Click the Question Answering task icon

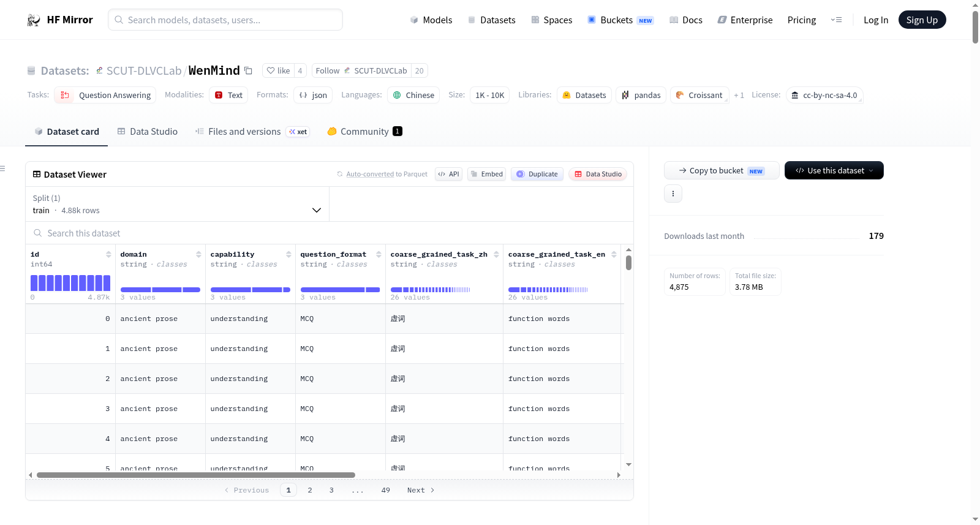coord(65,95)
